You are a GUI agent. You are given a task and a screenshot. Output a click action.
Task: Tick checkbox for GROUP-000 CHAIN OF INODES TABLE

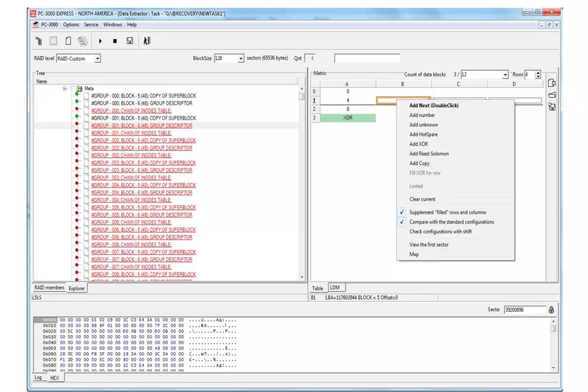87,110
